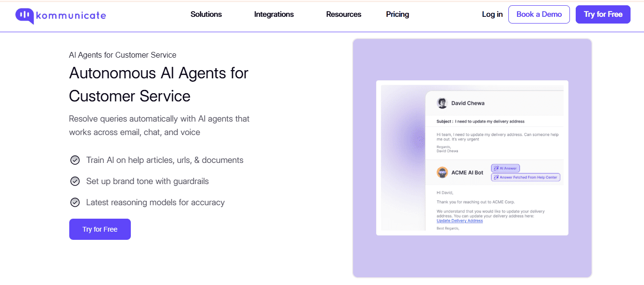
Task: Click David Chewa's avatar in the email preview
Action: (x=442, y=103)
